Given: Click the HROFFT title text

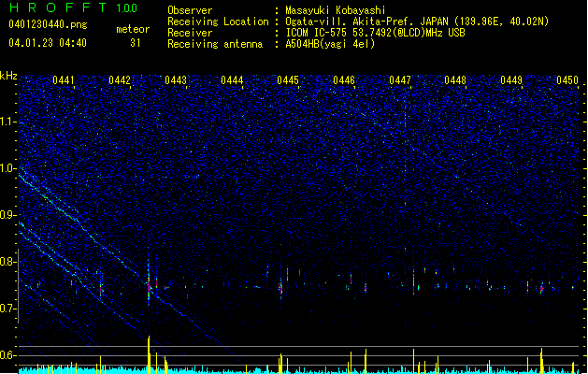Looking at the screenshot, I should tap(58, 7).
